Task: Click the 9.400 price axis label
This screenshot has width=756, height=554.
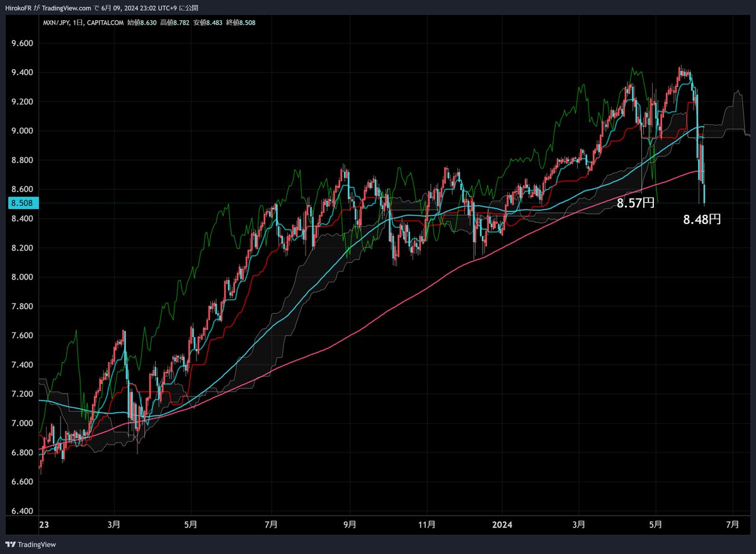Action: pyautogui.click(x=21, y=72)
